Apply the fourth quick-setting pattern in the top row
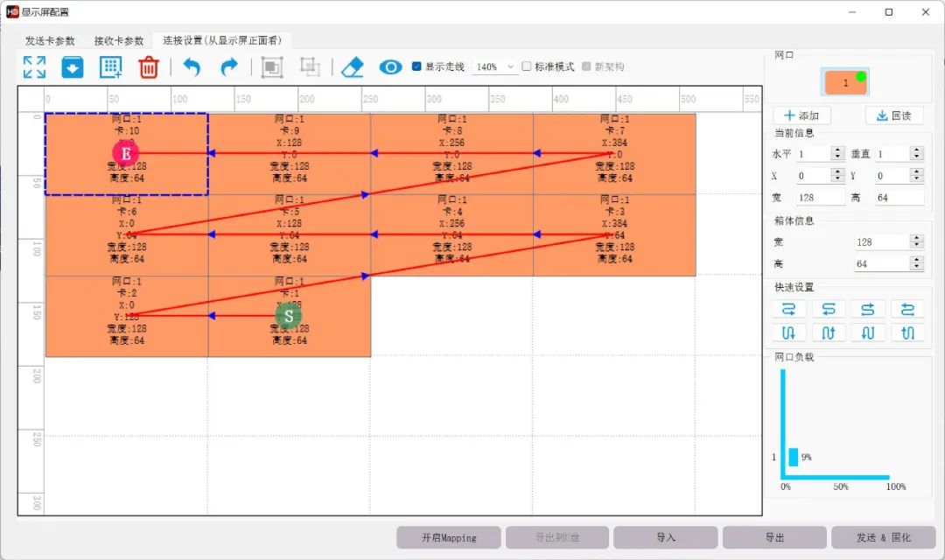The image size is (945, 560). pyautogui.click(x=907, y=309)
